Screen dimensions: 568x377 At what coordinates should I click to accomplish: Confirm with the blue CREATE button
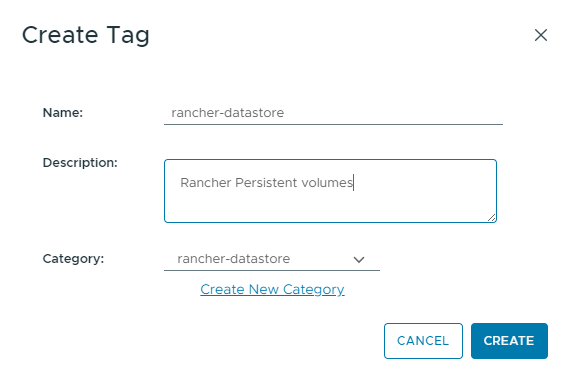509,341
